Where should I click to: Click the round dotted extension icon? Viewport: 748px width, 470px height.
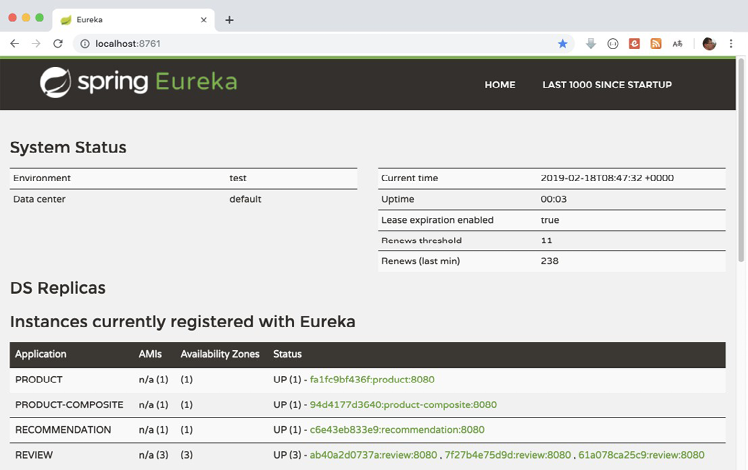click(x=613, y=44)
